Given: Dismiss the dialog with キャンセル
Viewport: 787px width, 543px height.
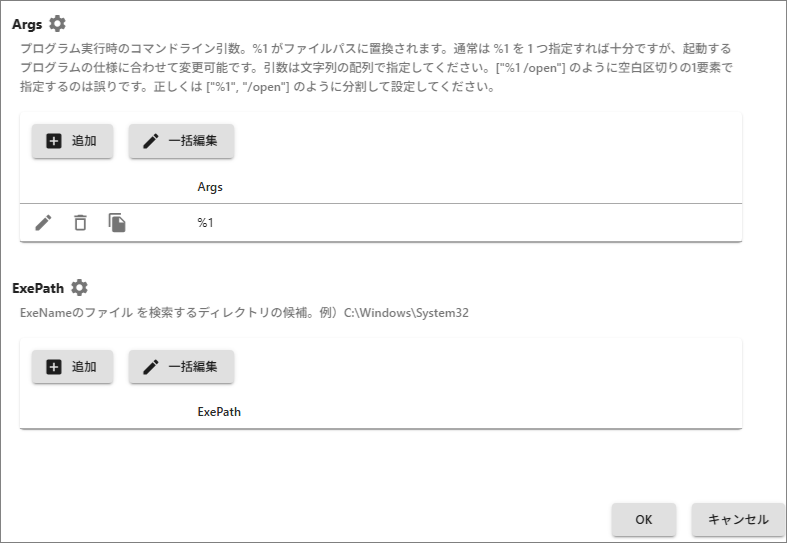Looking at the screenshot, I should click(737, 519).
